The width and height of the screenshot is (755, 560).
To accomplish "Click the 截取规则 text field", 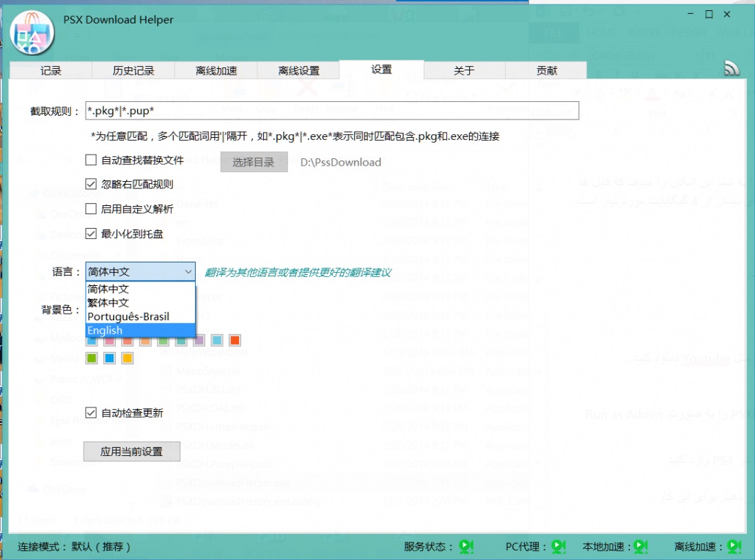I will (x=331, y=111).
